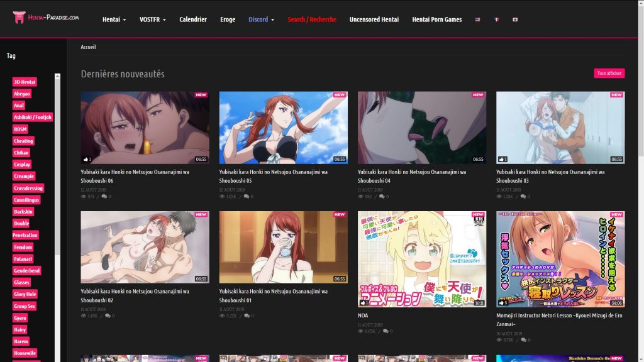
Task: Select the Cheating tag
Action: pyautogui.click(x=23, y=141)
